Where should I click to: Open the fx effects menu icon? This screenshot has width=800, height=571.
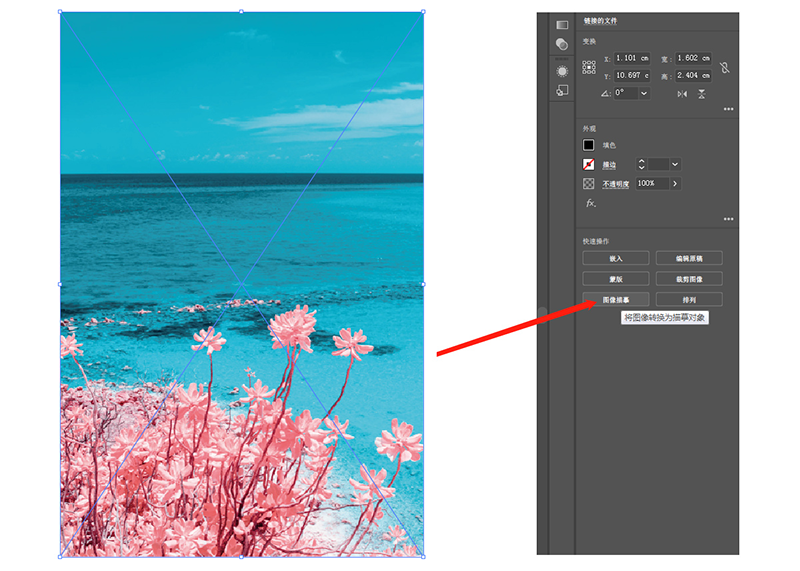[x=590, y=203]
